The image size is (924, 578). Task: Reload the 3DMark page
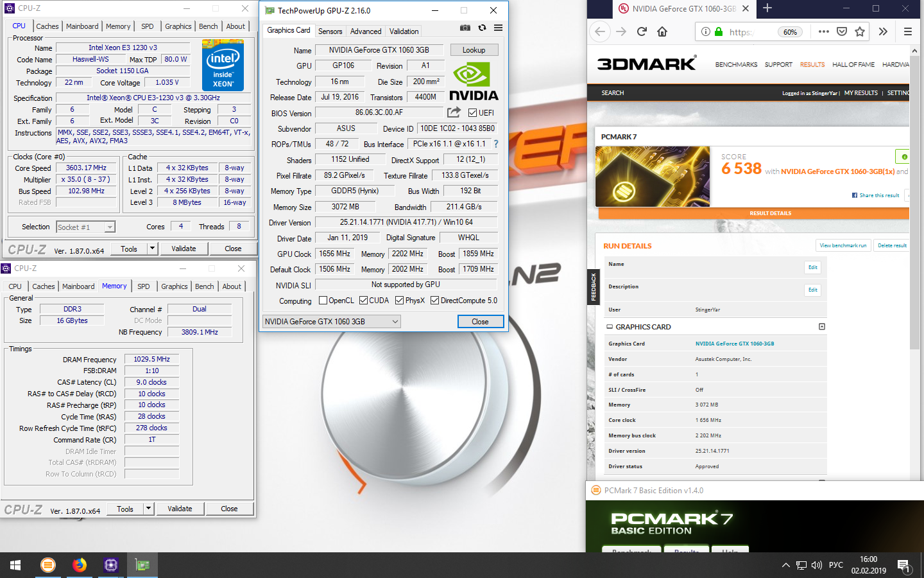pos(642,31)
